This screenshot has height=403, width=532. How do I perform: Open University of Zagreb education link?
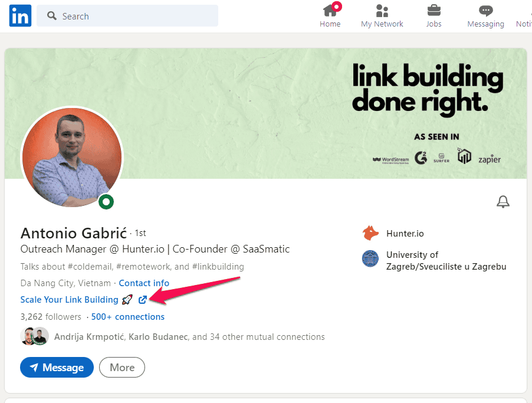446,260
